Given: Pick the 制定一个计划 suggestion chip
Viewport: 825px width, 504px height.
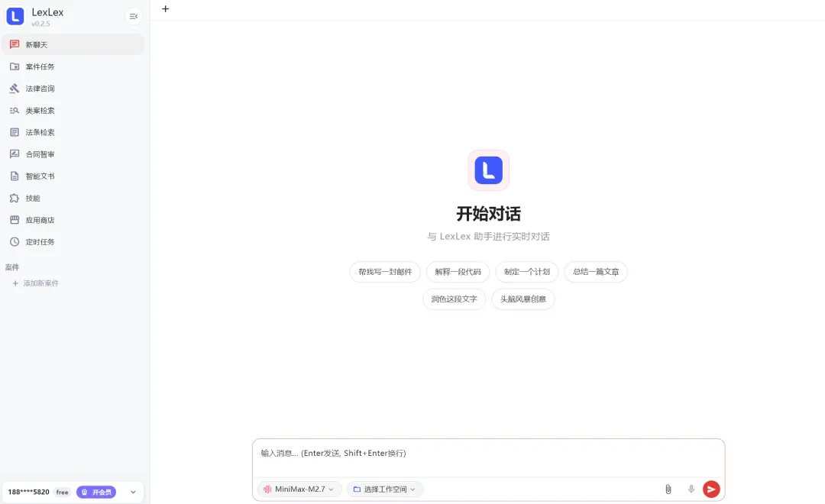Looking at the screenshot, I should pos(526,272).
